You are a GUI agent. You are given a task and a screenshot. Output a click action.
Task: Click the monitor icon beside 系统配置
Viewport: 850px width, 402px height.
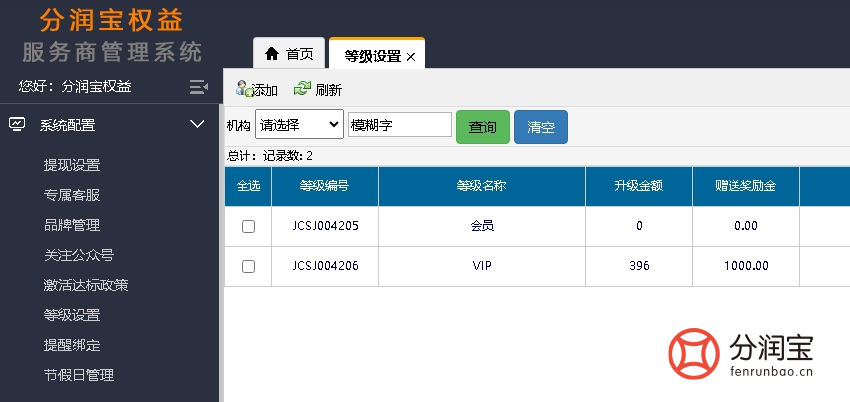click(x=17, y=125)
